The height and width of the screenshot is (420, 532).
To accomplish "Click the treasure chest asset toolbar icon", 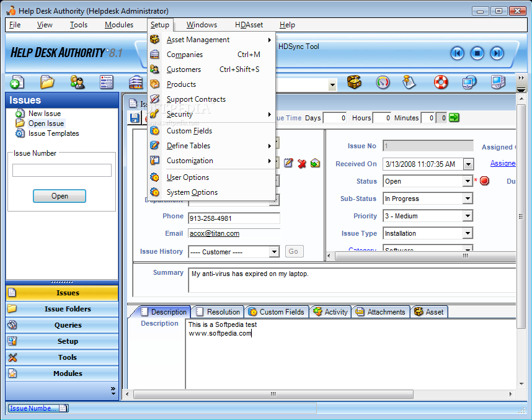I will [x=354, y=82].
